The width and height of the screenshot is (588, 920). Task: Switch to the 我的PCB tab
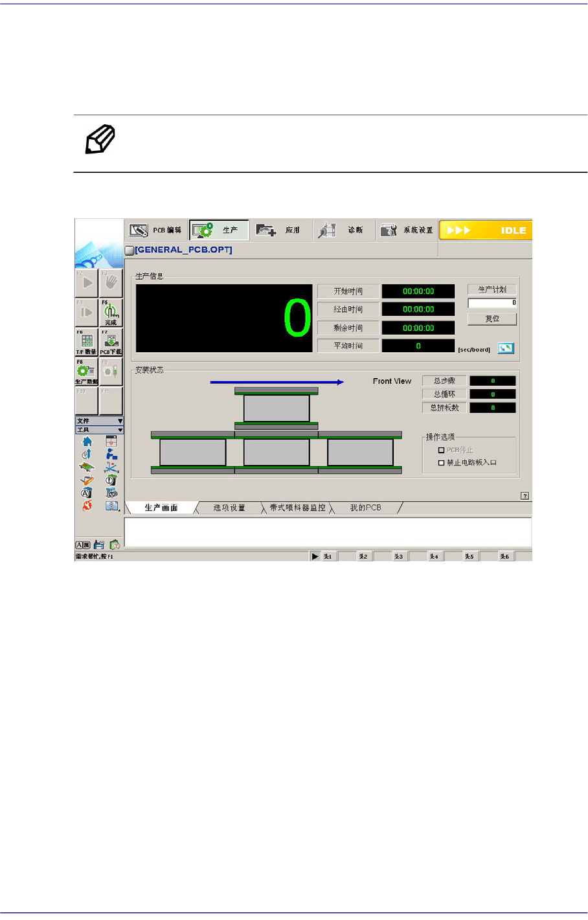pos(365,508)
